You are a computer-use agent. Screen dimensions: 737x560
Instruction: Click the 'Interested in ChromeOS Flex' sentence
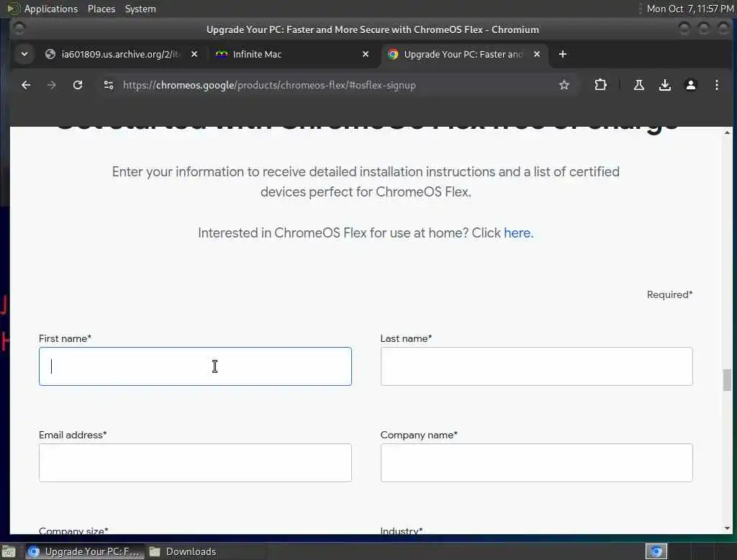tap(365, 232)
